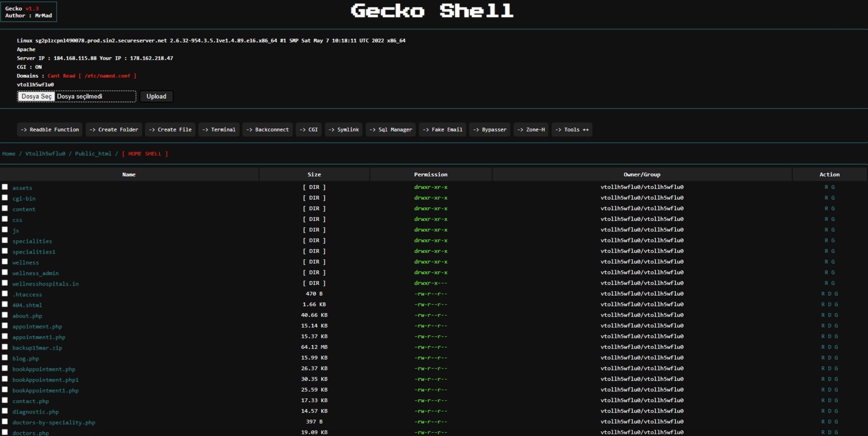Click G action for contact.php row

836,400
